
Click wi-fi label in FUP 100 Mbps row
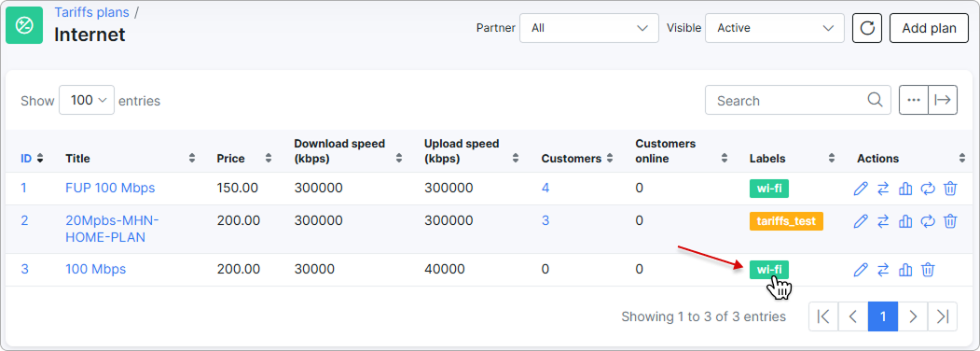[769, 188]
